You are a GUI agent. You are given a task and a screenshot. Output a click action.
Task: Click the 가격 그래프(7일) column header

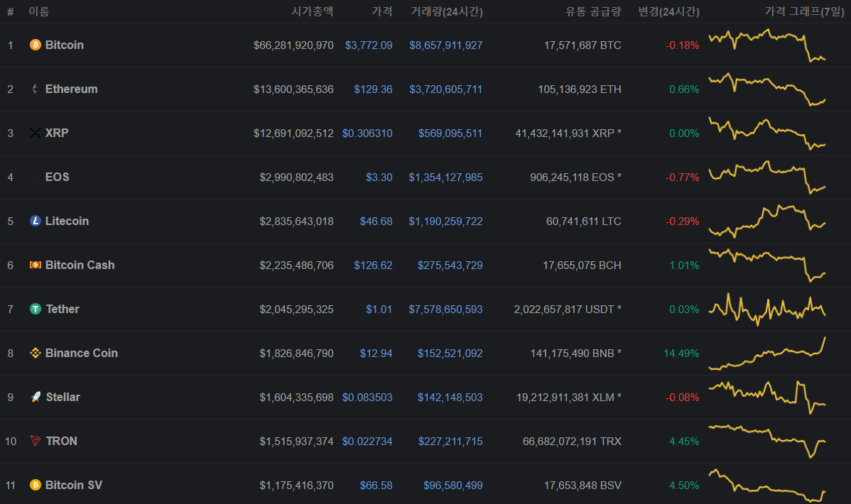point(804,11)
